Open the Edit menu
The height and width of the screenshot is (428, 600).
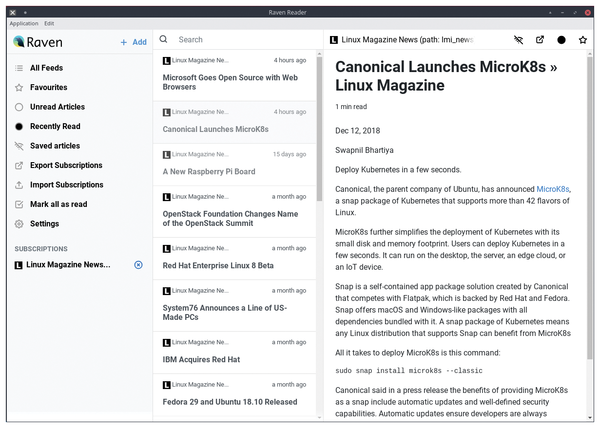pos(49,23)
